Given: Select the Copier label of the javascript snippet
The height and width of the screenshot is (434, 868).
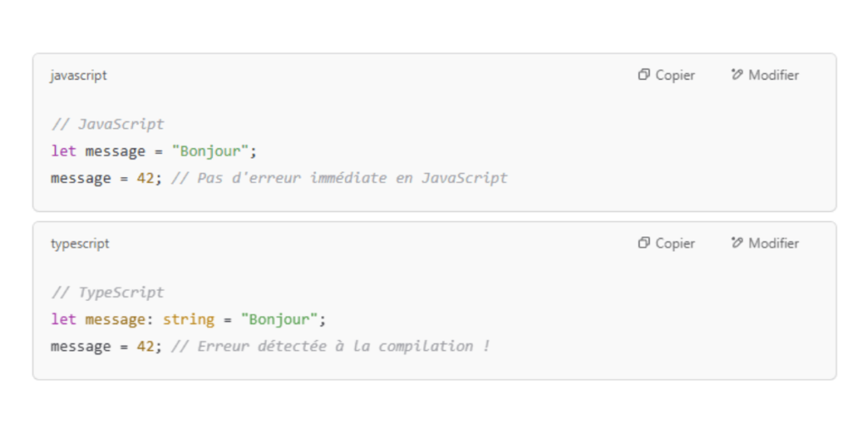Looking at the screenshot, I should click(675, 75).
